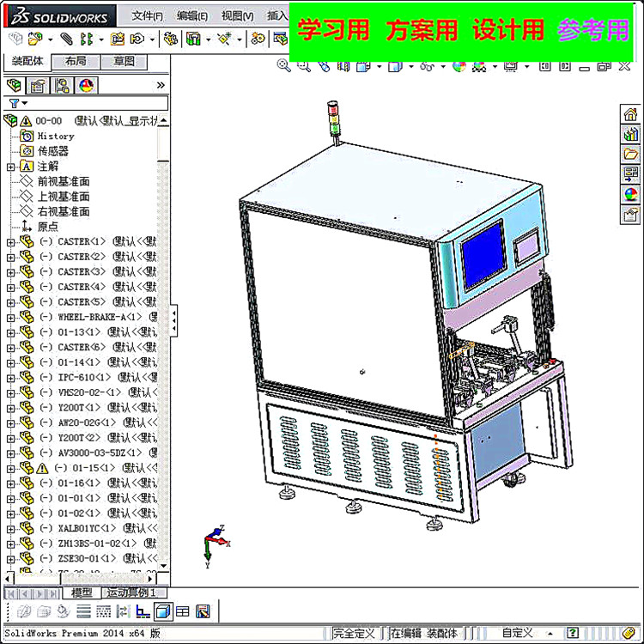
Task: Open dropdown arrow next to Assembly Features
Action: pos(209,39)
